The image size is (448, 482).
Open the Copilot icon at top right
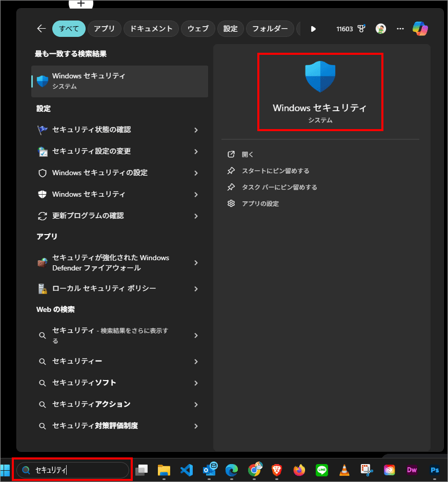[420, 29]
